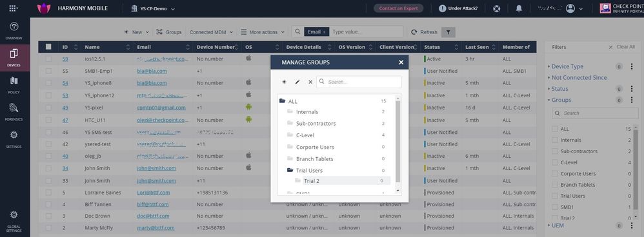This screenshot has width=644, height=237.
Task: Check the row for ios12.5.1
Action: coord(48,59)
